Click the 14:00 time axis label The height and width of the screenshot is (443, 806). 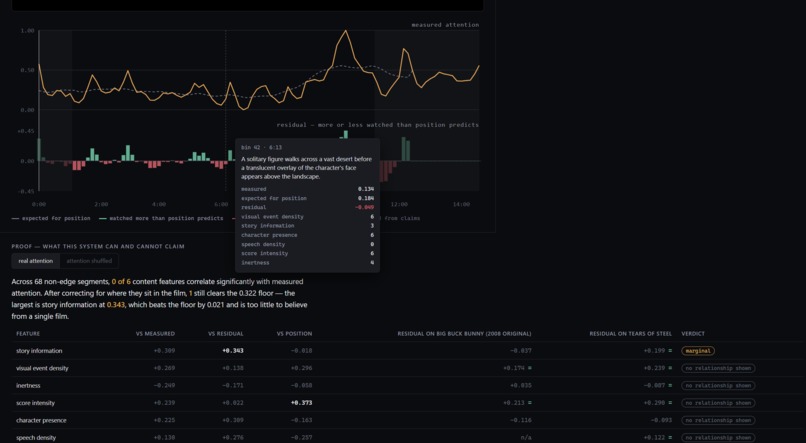(x=461, y=205)
